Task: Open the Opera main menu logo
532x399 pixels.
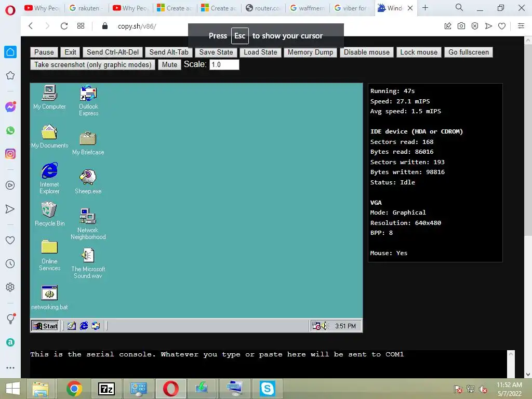Action: point(10,10)
